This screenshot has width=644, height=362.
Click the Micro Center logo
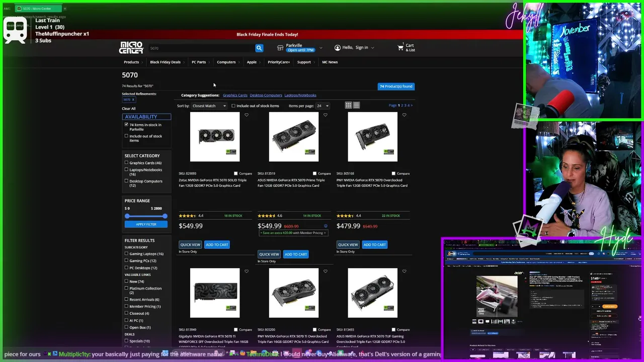pos(131,48)
